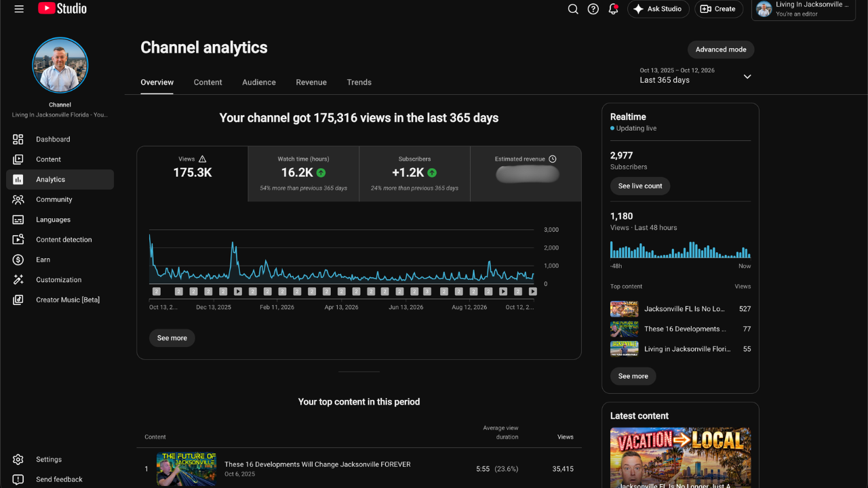Select the Subscribers metric card
Viewport: 868px width, 488px height.
click(x=414, y=174)
